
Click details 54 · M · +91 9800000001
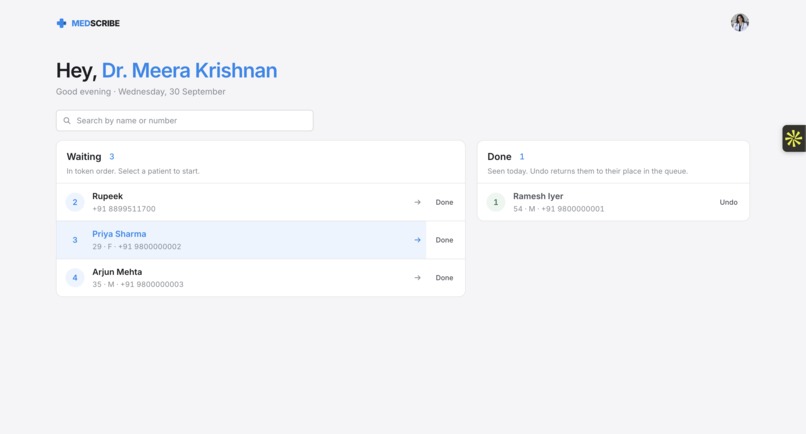(559, 209)
